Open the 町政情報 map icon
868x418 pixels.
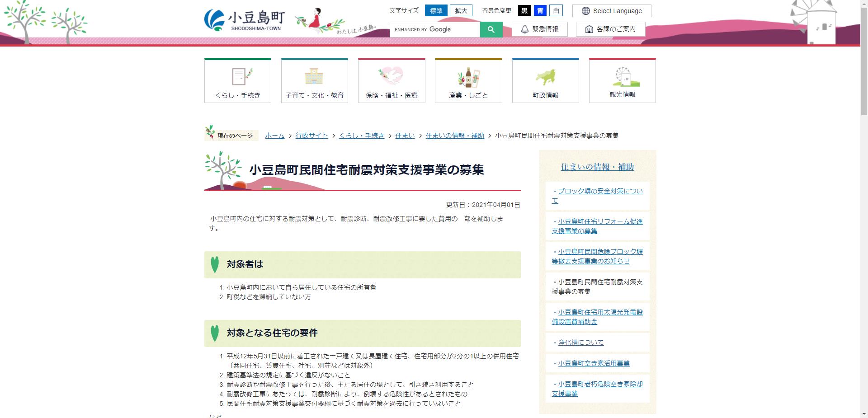[x=545, y=77]
